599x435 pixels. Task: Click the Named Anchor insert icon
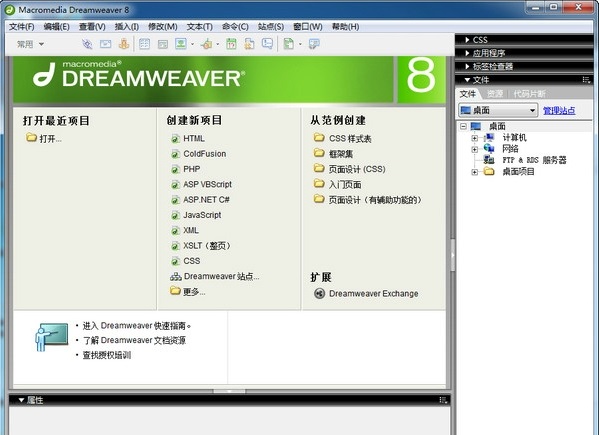tap(123, 44)
